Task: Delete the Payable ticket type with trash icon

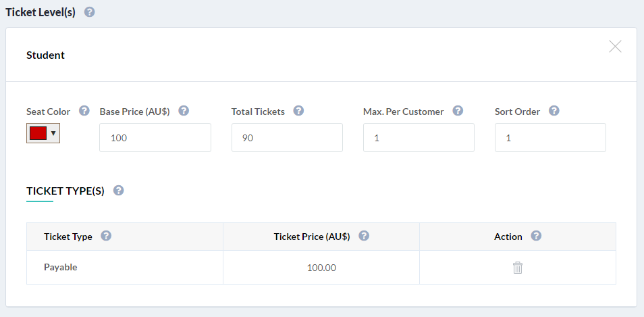Action: coord(518,268)
